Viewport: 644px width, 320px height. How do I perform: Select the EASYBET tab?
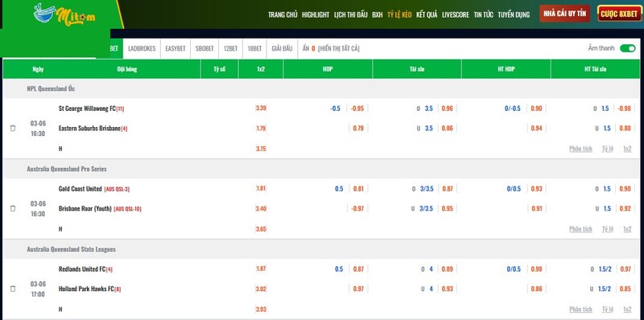coord(175,48)
